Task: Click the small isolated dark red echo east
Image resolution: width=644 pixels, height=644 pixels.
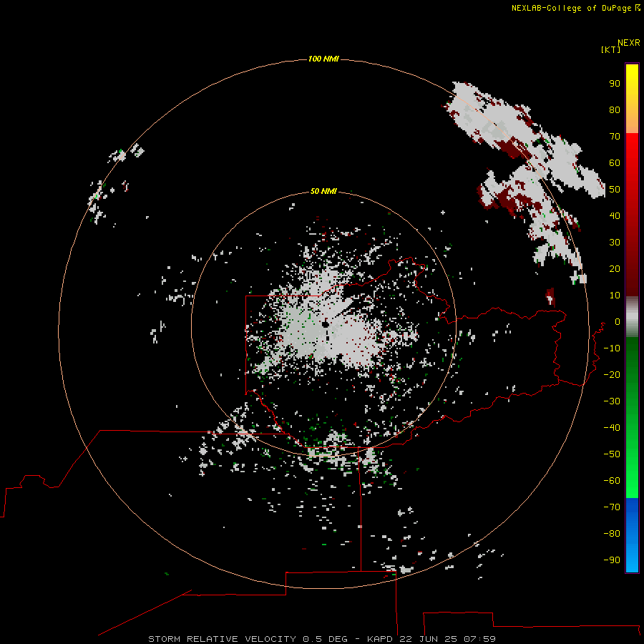Action: 550,298
